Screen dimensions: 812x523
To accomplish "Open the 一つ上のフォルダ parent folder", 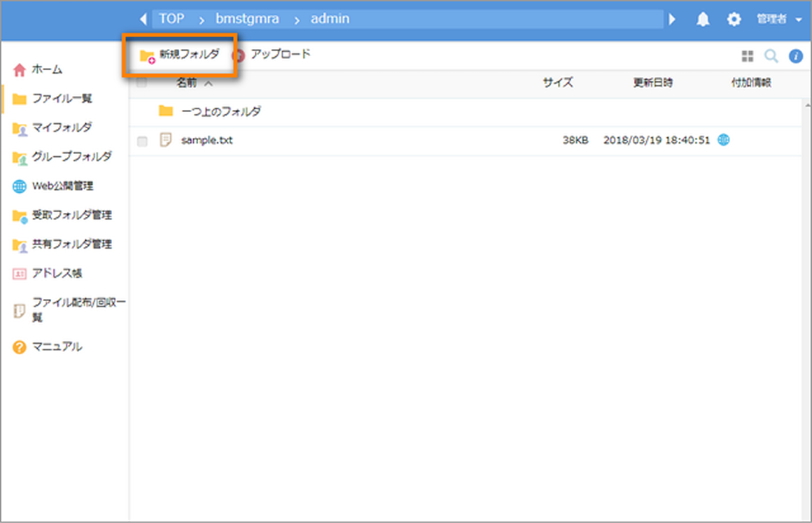I will pos(220,111).
